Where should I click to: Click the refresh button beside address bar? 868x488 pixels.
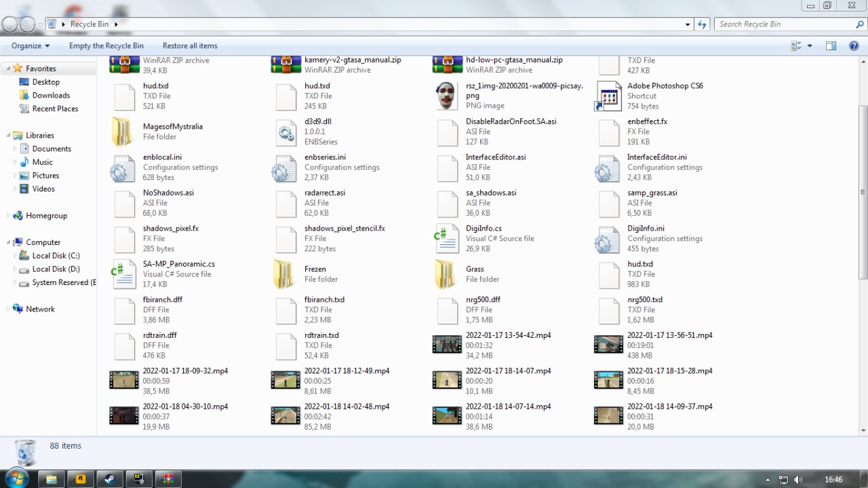click(703, 24)
